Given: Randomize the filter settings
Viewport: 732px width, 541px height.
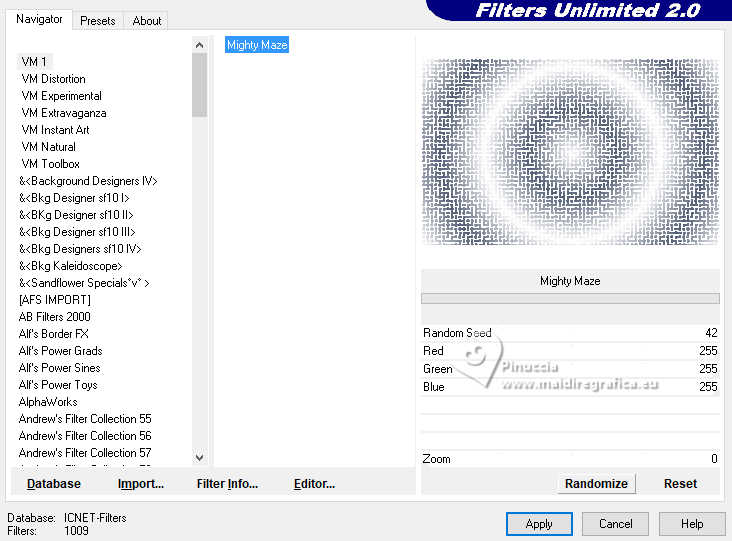Looking at the screenshot, I should 596,484.
